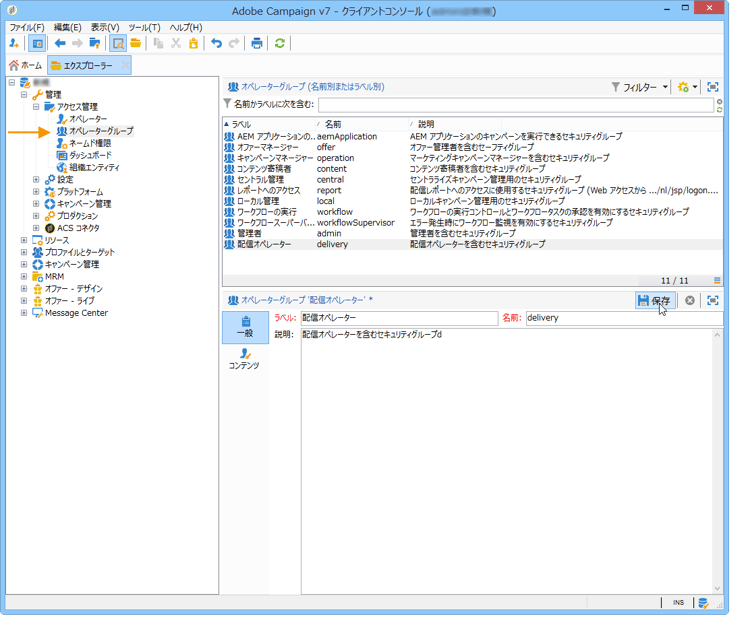This screenshot has width=750, height=627.
Task: Click the cut scissors icon
Action: [x=176, y=44]
